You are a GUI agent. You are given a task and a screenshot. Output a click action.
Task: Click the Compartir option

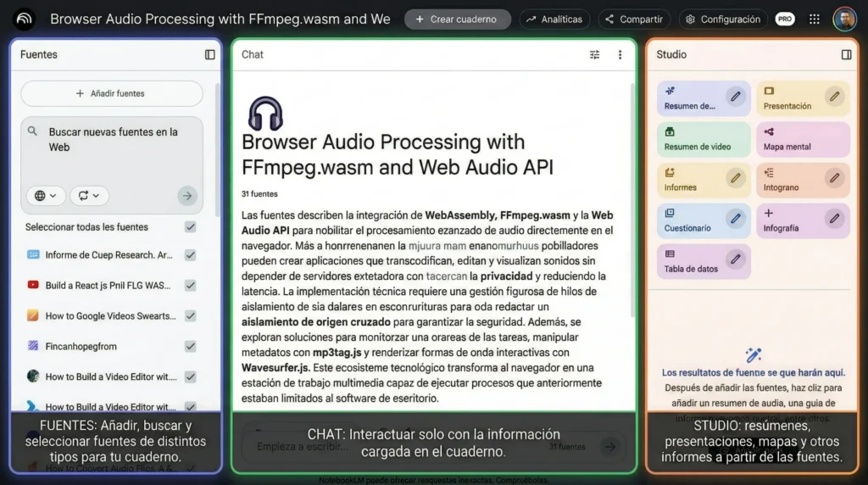click(x=634, y=19)
